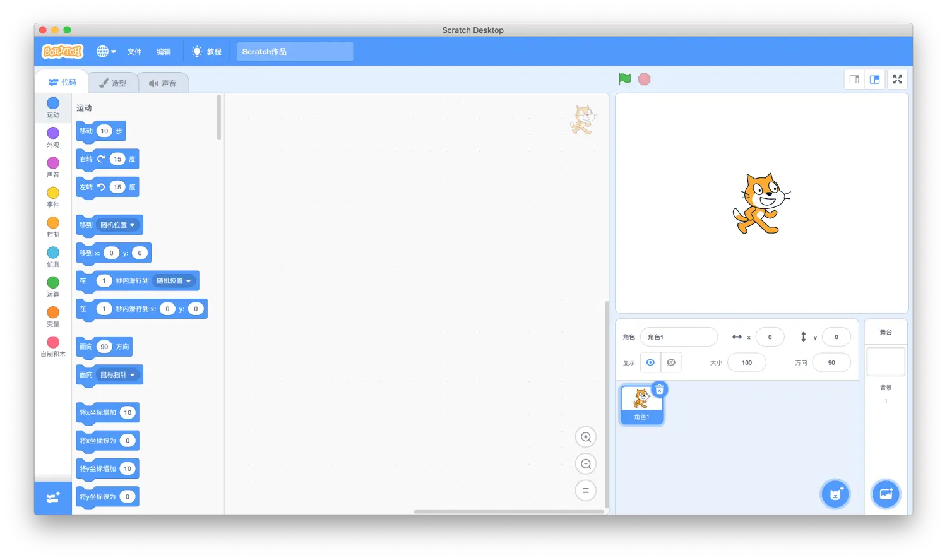Click the 将y坐标设为 0 block

pos(107,497)
